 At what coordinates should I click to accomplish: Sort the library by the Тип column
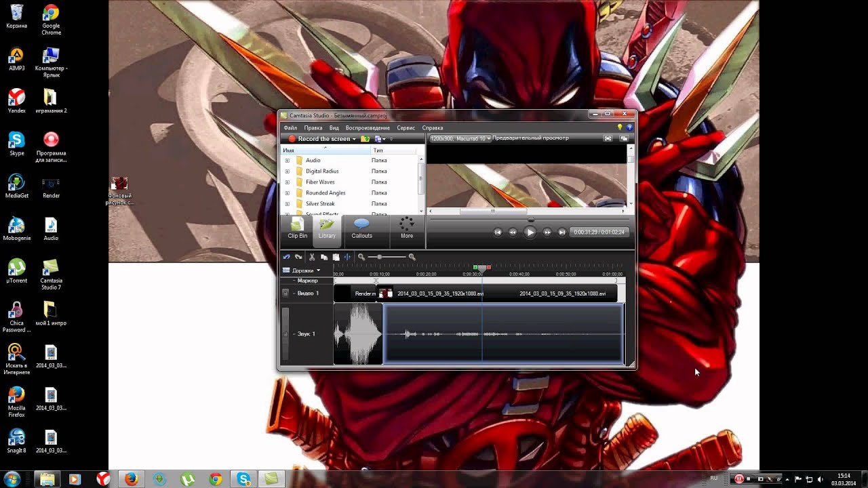(393, 150)
